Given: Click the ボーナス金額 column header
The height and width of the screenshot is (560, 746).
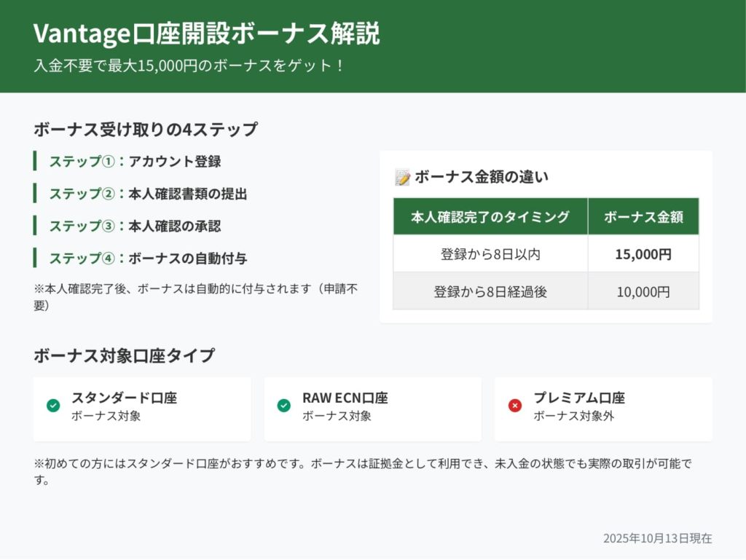Looking at the screenshot, I should click(x=643, y=216).
